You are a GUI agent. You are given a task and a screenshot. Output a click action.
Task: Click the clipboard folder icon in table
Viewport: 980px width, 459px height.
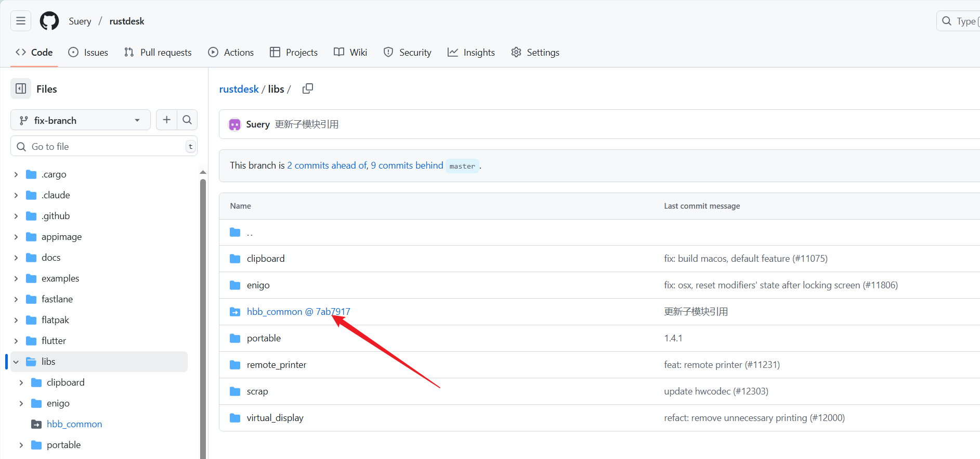tap(235, 259)
